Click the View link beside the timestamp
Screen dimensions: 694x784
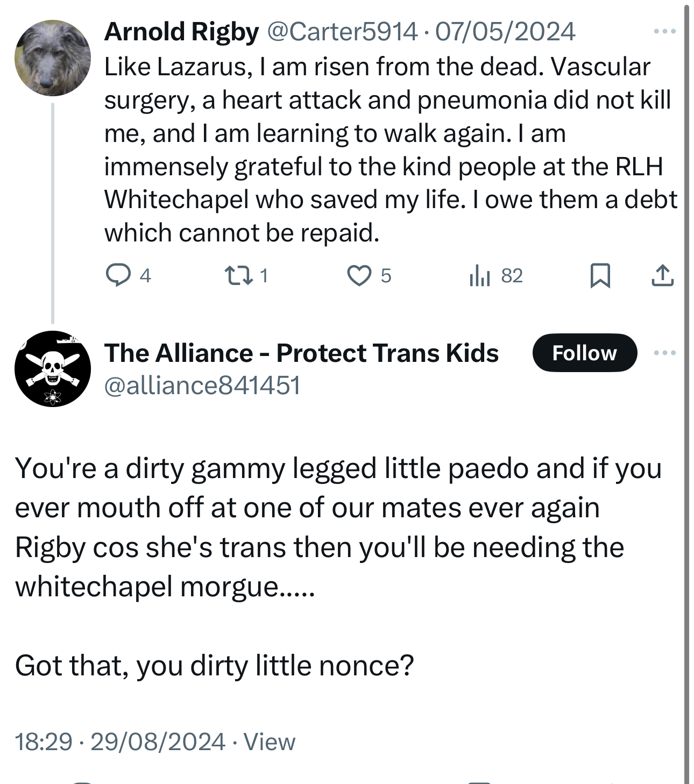coord(270,742)
